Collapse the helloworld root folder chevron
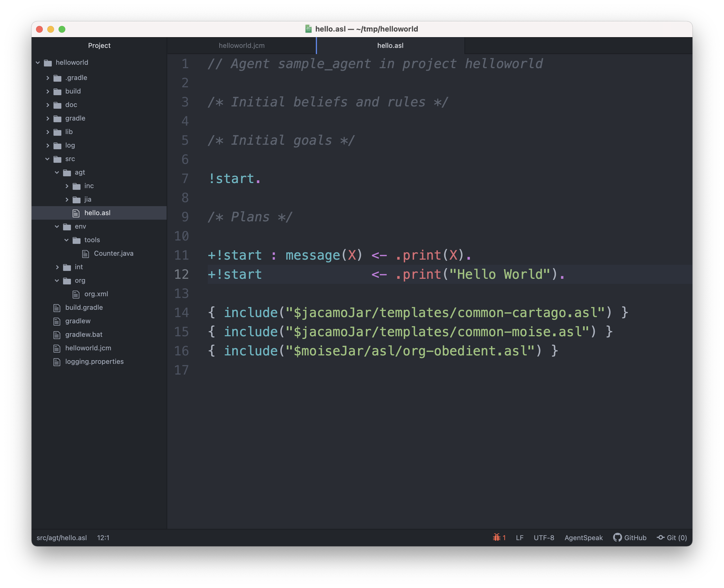Viewport: 724px width, 588px height. coord(38,63)
